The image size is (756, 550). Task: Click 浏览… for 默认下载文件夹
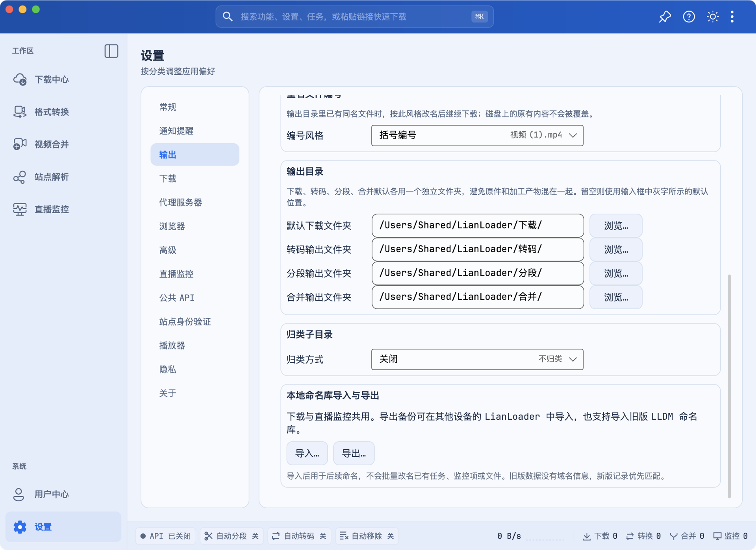click(x=616, y=225)
